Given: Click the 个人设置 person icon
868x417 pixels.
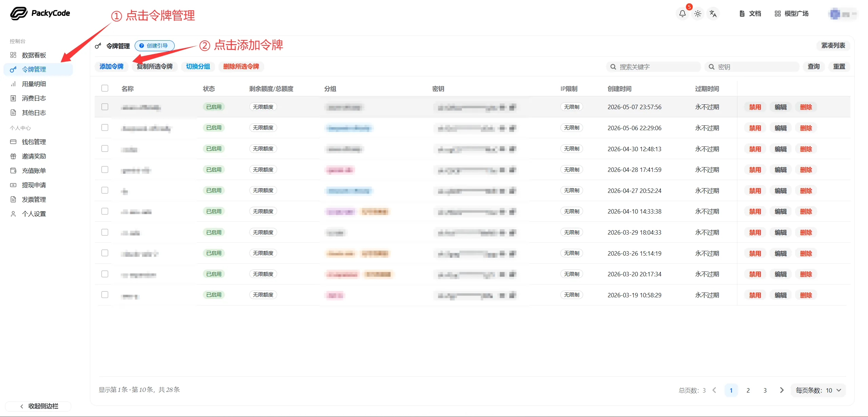Looking at the screenshot, I should click(13, 214).
